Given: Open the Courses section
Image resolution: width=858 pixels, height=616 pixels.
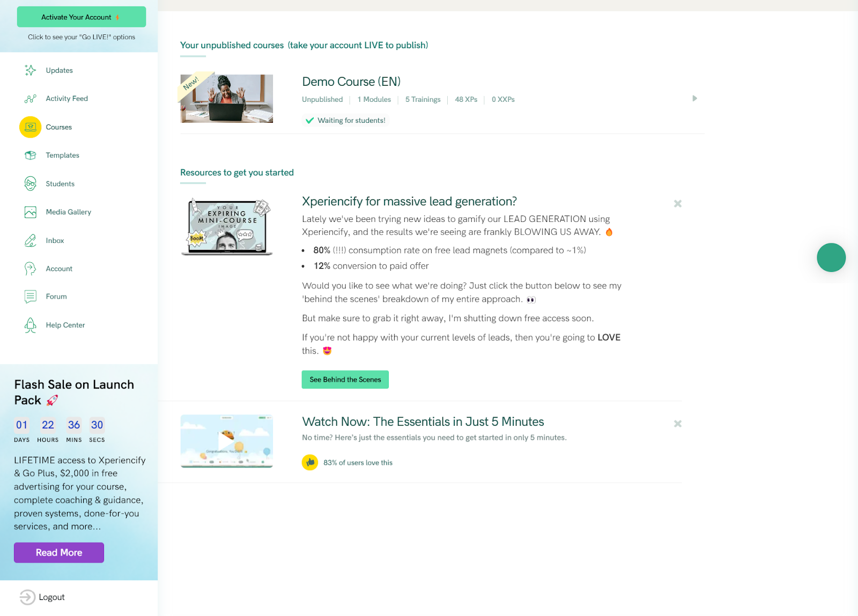Looking at the screenshot, I should click(x=59, y=127).
